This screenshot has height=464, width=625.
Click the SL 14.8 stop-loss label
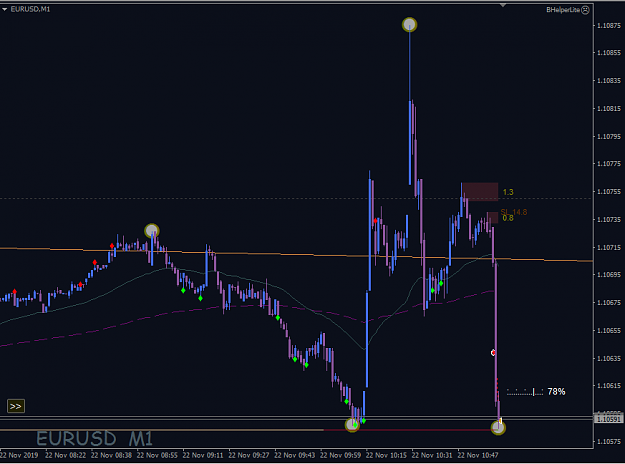[x=514, y=212]
